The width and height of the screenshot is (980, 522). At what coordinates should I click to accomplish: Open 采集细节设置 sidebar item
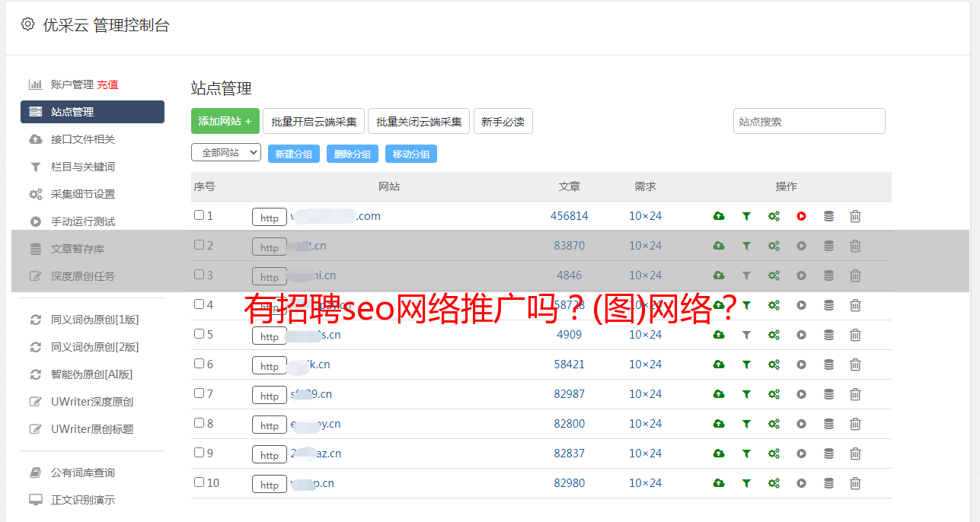coord(83,194)
